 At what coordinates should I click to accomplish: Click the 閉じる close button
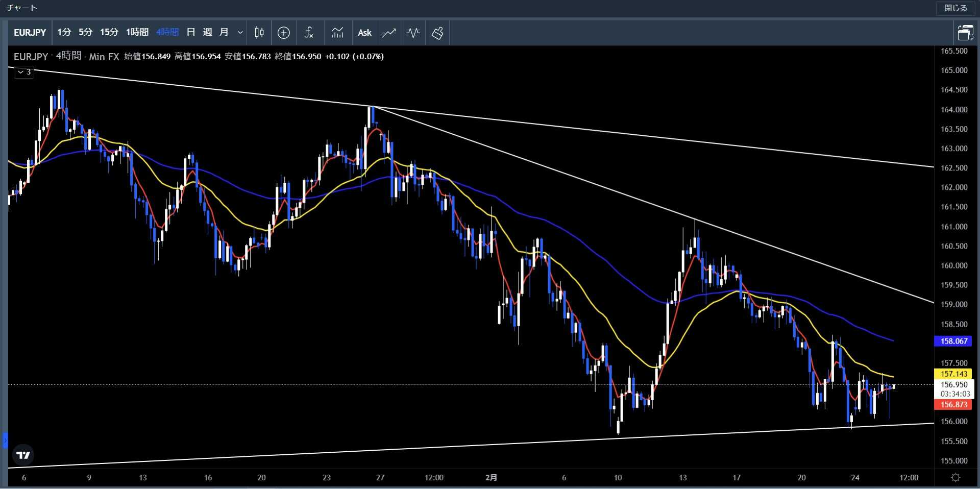point(955,8)
